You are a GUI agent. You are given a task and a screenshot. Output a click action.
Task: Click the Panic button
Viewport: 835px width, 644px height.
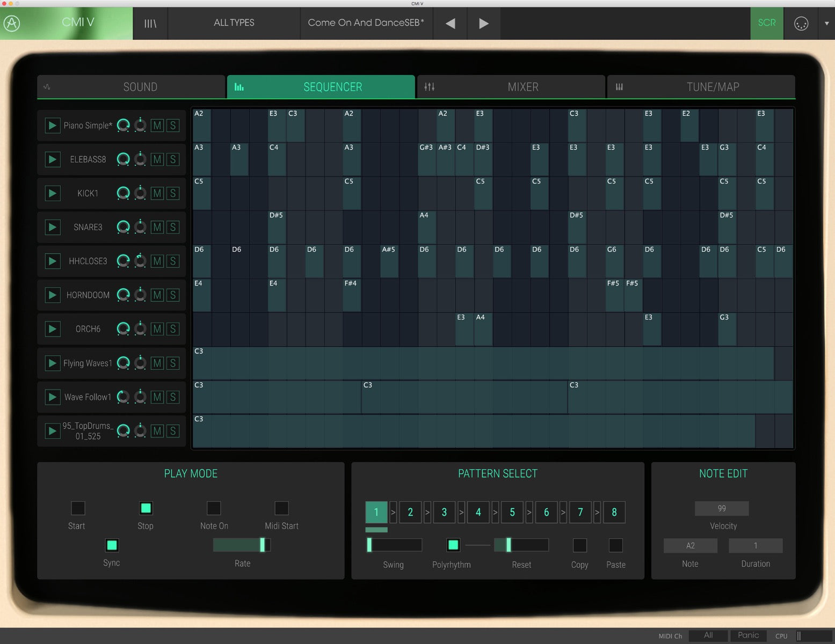pos(749,635)
